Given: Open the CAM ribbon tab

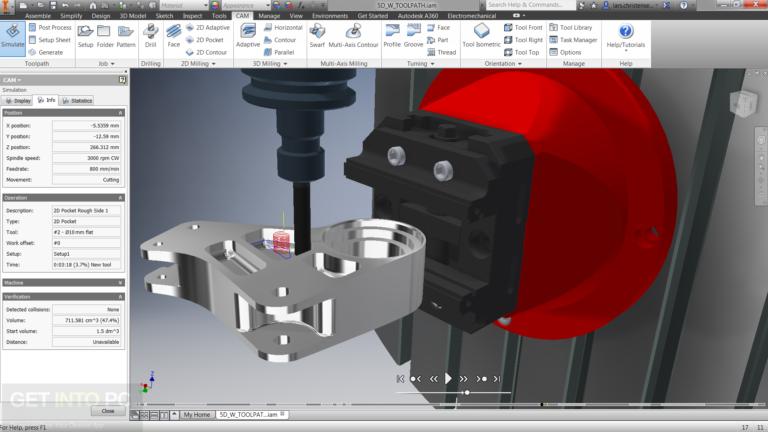Looking at the screenshot, I should pos(242,16).
